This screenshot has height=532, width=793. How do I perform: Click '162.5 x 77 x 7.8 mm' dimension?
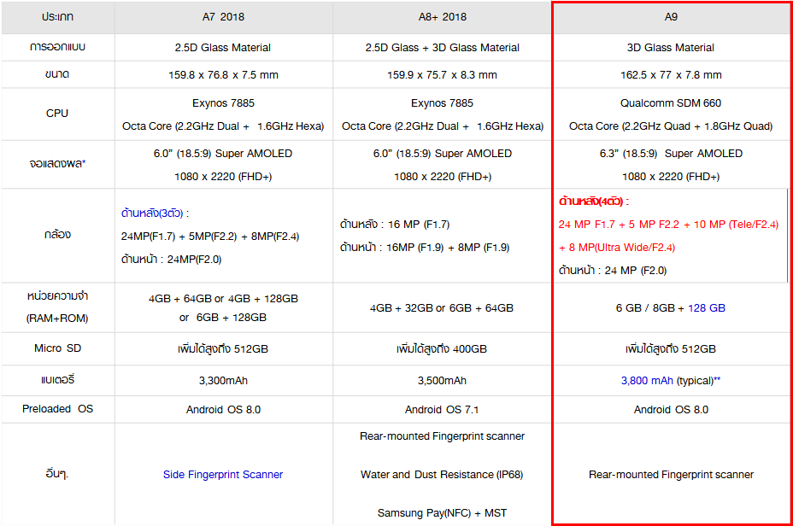pos(671,75)
